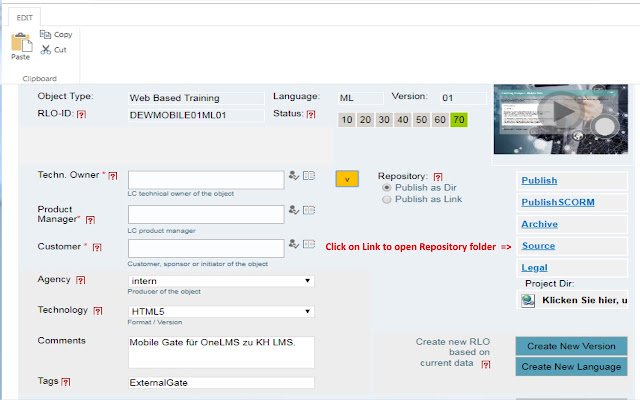The image size is (640, 400).
Task: Browse address book for Product Manager
Action: click(x=309, y=210)
